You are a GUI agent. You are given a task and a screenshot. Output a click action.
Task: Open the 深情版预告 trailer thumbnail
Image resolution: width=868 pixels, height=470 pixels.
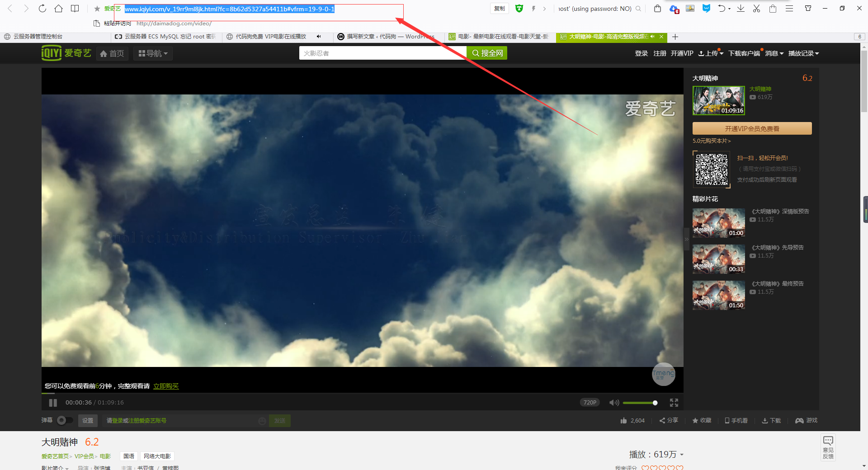click(719, 223)
